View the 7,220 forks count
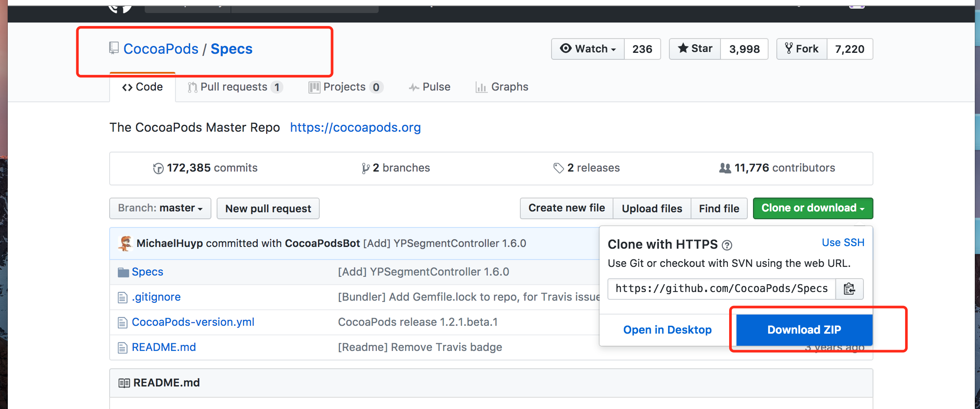Image resolution: width=980 pixels, height=409 pixels. [x=850, y=49]
